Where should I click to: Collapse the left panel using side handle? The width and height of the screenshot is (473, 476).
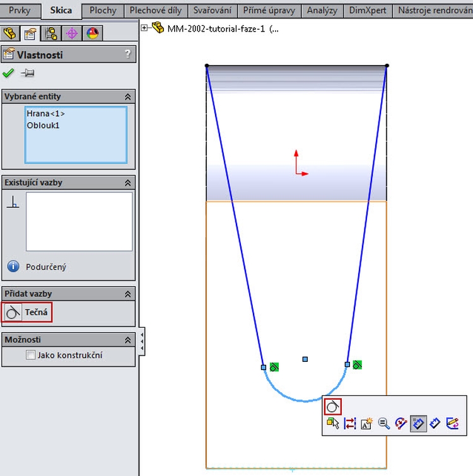click(x=142, y=341)
